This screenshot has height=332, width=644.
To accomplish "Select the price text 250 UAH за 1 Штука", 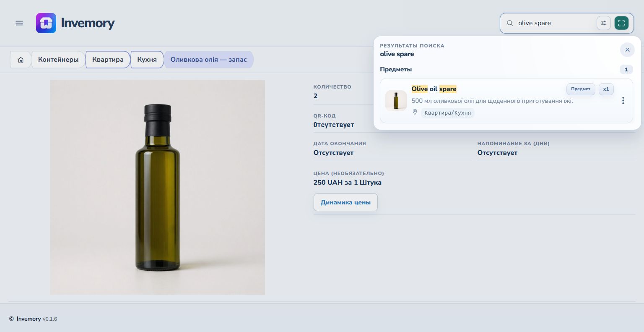I will click(348, 183).
